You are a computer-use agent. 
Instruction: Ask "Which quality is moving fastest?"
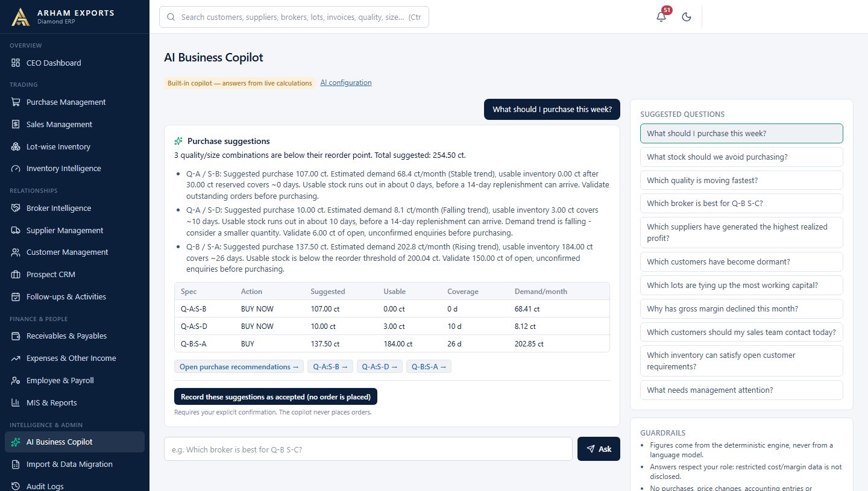coord(741,180)
